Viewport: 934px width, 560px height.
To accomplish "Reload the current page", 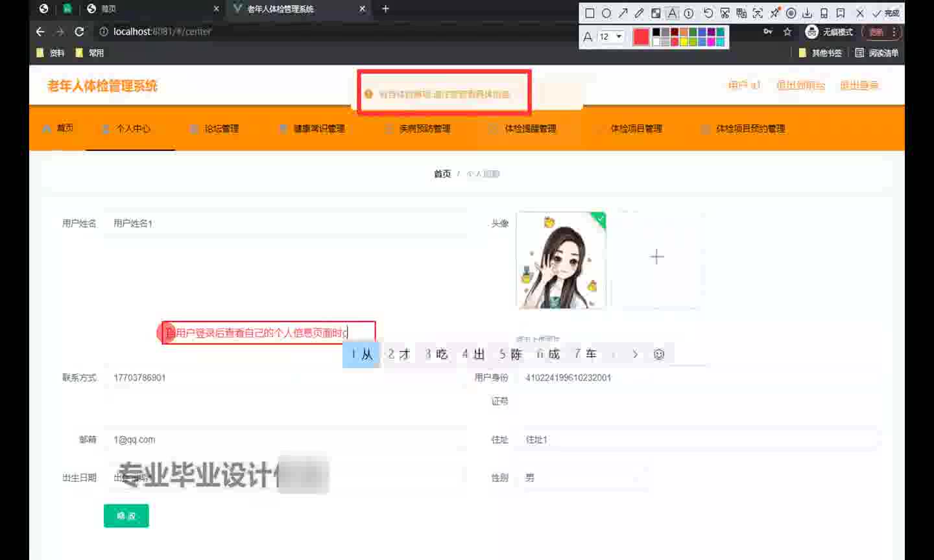I will (79, 31).
